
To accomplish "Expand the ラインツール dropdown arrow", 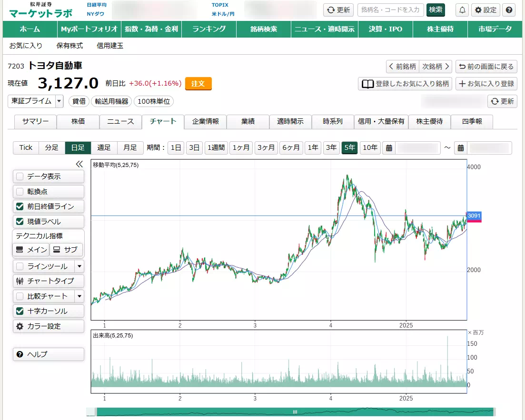I will 79,266.
